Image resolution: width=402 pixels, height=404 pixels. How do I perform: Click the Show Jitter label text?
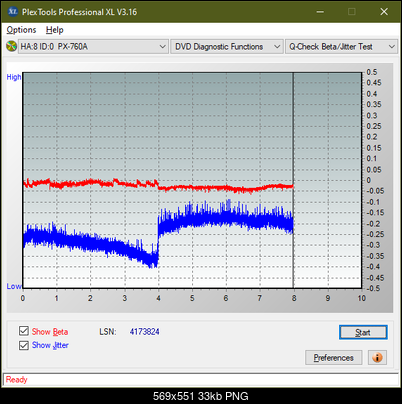click(x=50, y=345)
